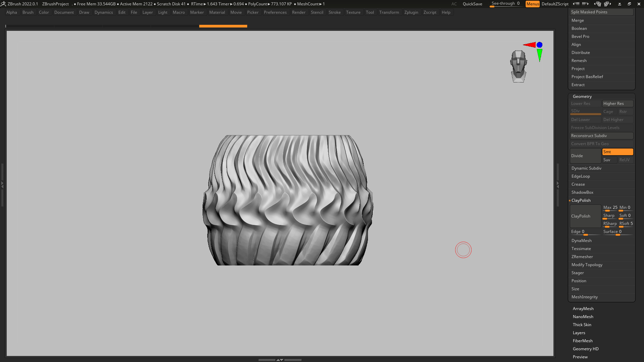Click the Higher Res button
The image size is (644, 362).
[x=618, y=104]
